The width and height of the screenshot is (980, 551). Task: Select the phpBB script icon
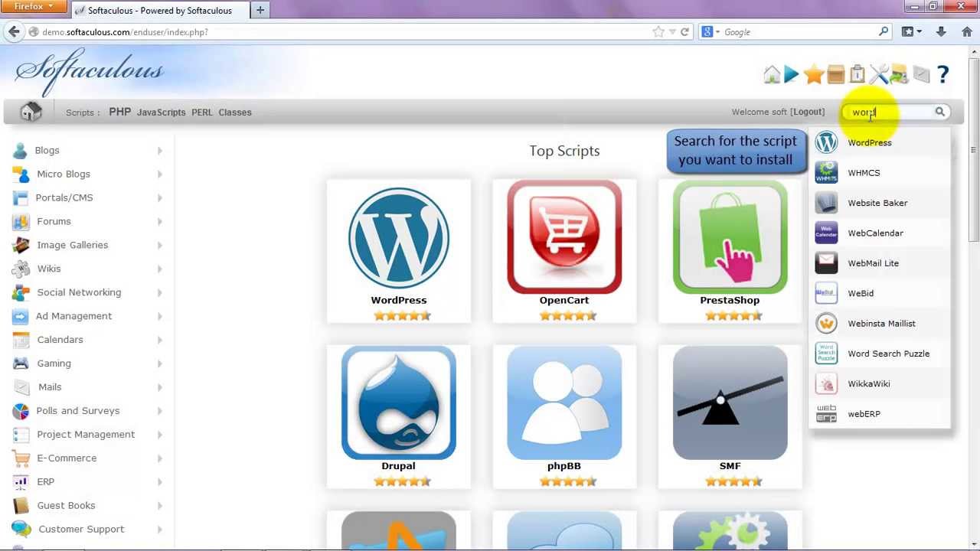coord(564,403)
